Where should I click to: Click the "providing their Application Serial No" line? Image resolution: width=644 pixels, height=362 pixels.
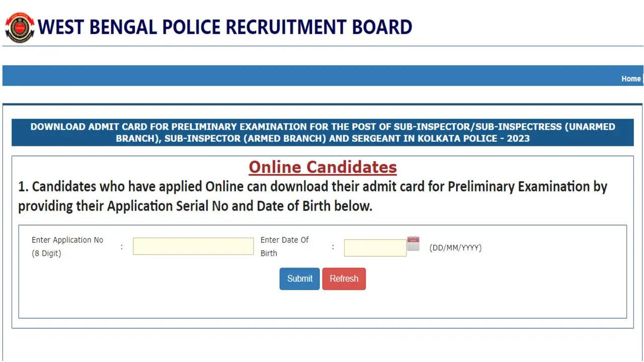pos(195,206)
